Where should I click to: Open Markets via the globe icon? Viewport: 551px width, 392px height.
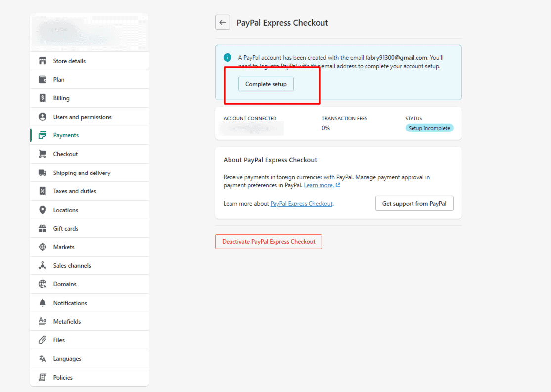[x=44, y=247]
